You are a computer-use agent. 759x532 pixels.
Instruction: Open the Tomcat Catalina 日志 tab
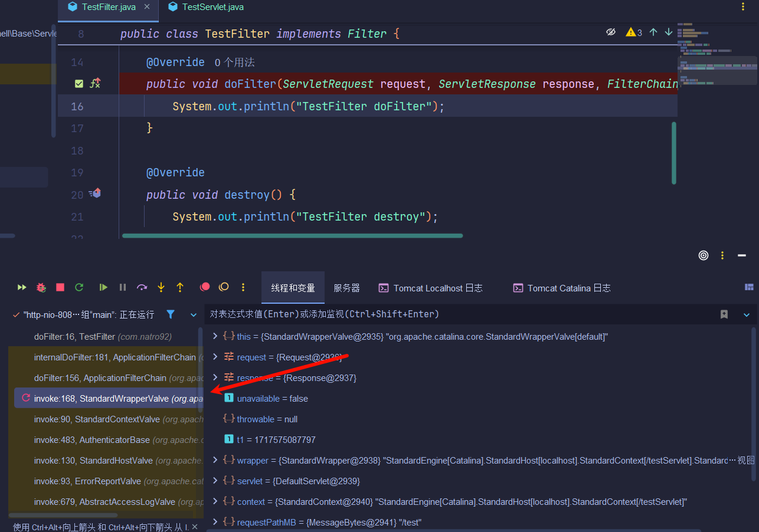pos(562,288)
